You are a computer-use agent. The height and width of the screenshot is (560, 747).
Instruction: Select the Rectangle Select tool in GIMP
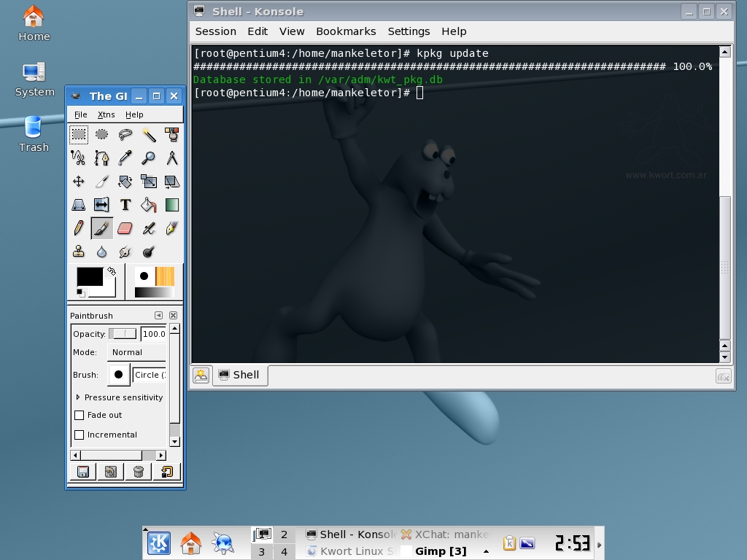[79, 135]
